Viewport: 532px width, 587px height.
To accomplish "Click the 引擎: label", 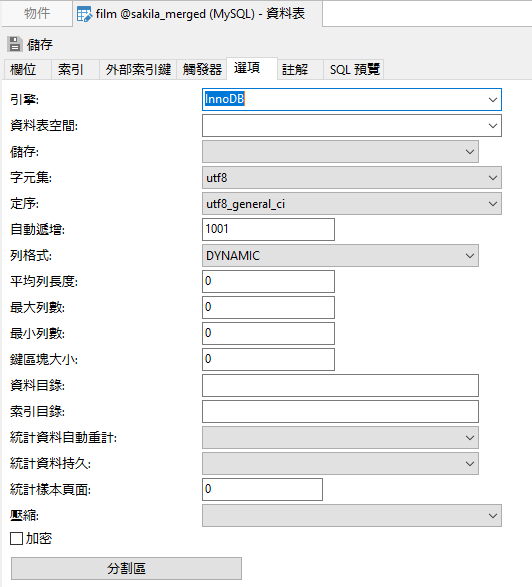I will pyautogui.click(x=24, y=100).
